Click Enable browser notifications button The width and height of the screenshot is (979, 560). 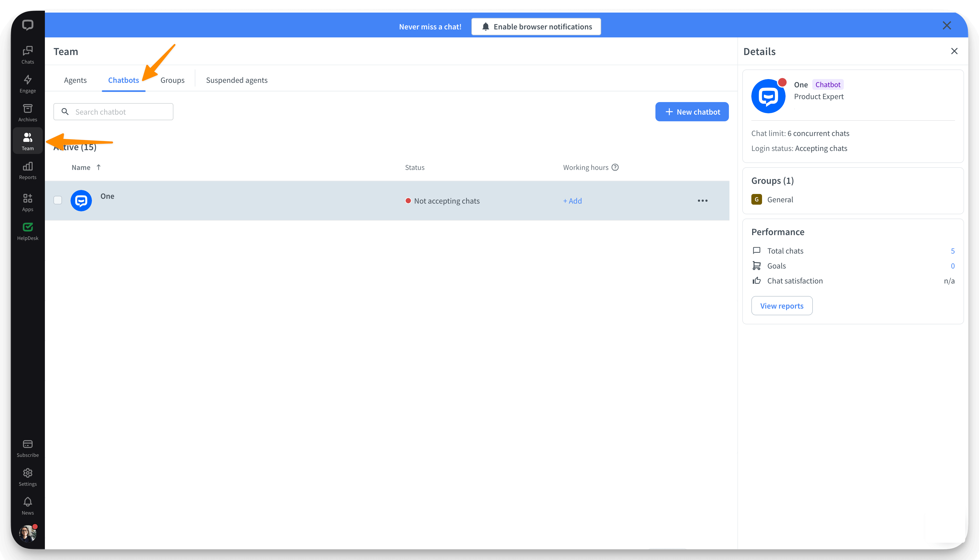coord(536,26)
